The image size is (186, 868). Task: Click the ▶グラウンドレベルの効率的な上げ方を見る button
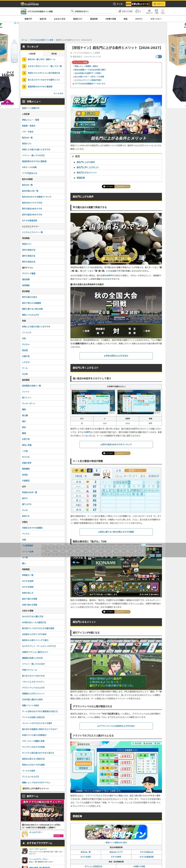116,726
